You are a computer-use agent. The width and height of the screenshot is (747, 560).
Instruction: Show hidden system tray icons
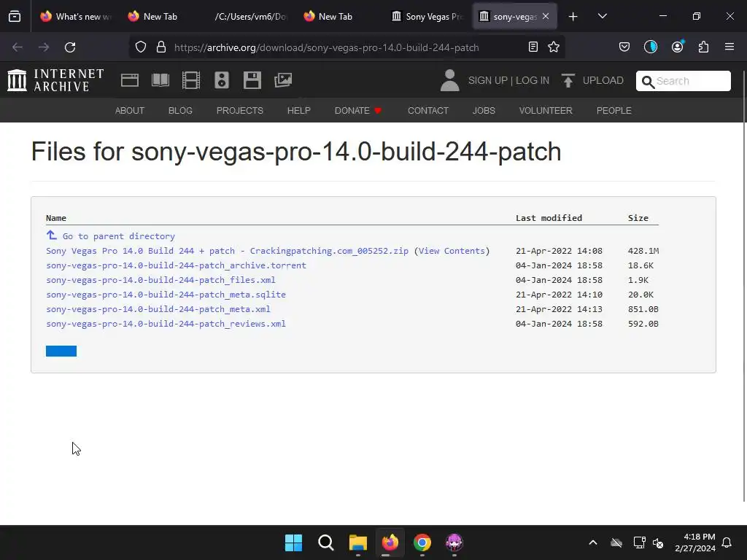point(593,542)
